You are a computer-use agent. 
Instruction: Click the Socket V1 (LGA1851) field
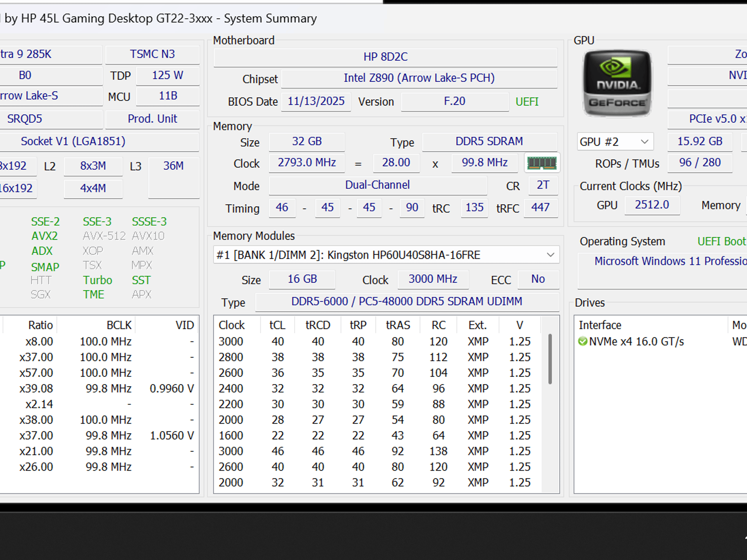[x=99, y=142]
